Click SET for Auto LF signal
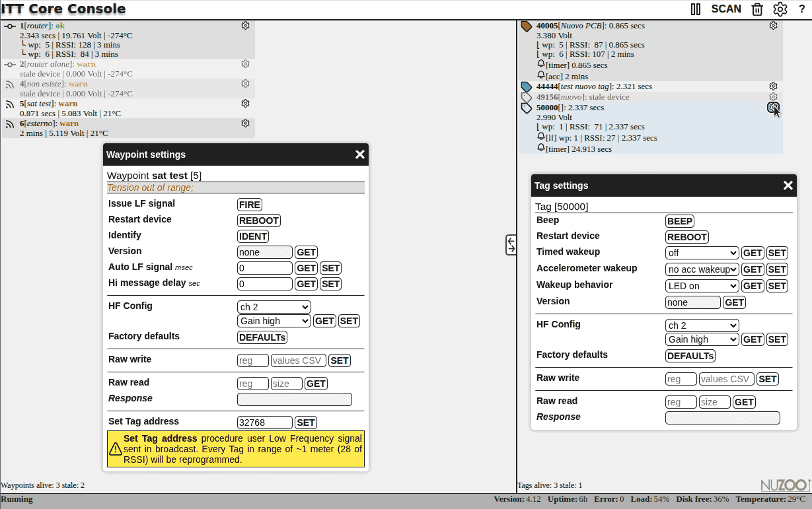This screenshot has width=812, height=509. [330, 268]
